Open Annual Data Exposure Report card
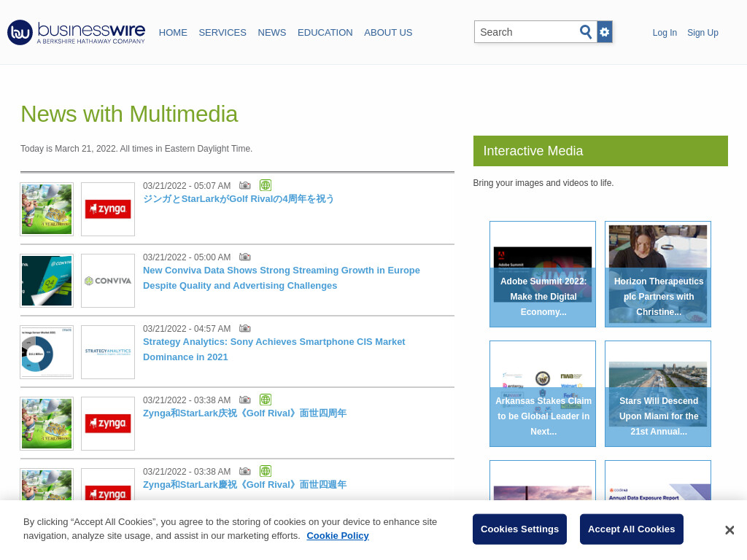Screen dimensions: 747x560 coord(658,480)
